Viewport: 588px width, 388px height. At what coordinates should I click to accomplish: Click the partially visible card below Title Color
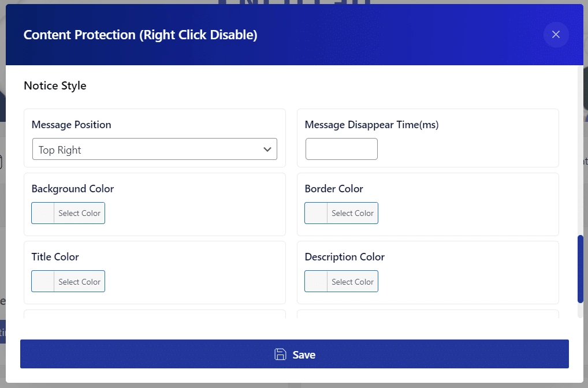pos(154,315)
